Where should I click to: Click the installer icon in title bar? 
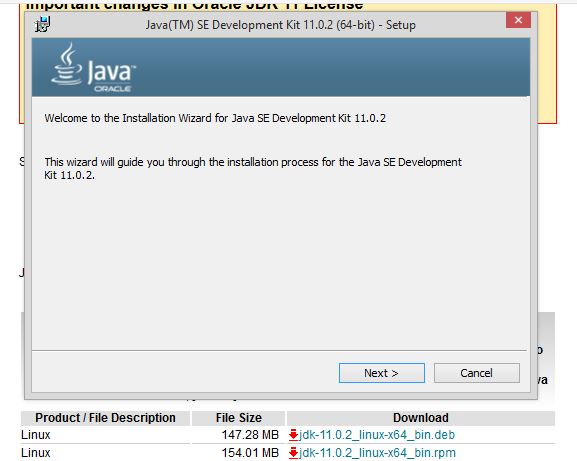[43, 24]
